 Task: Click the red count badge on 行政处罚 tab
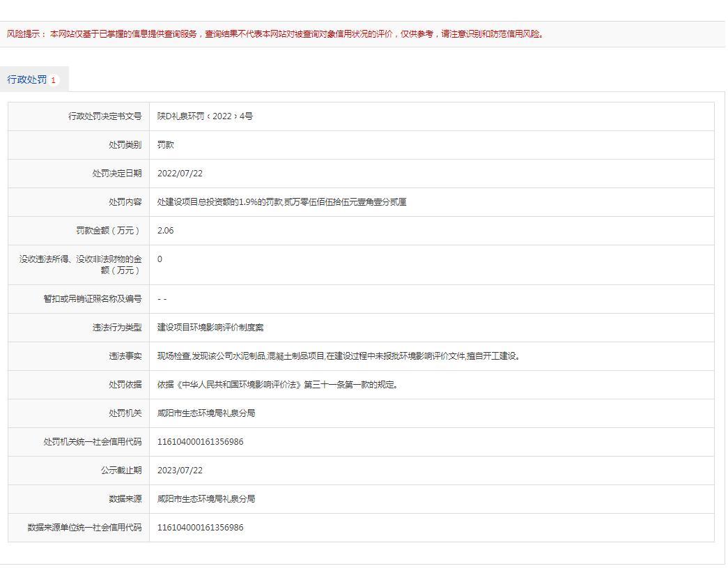54,80
